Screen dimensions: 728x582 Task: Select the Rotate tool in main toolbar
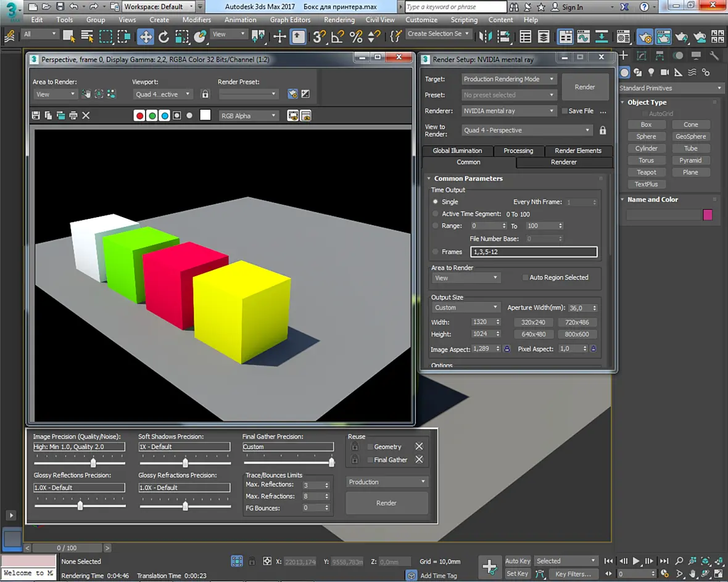pyautogui.click(x=163, y=36)
